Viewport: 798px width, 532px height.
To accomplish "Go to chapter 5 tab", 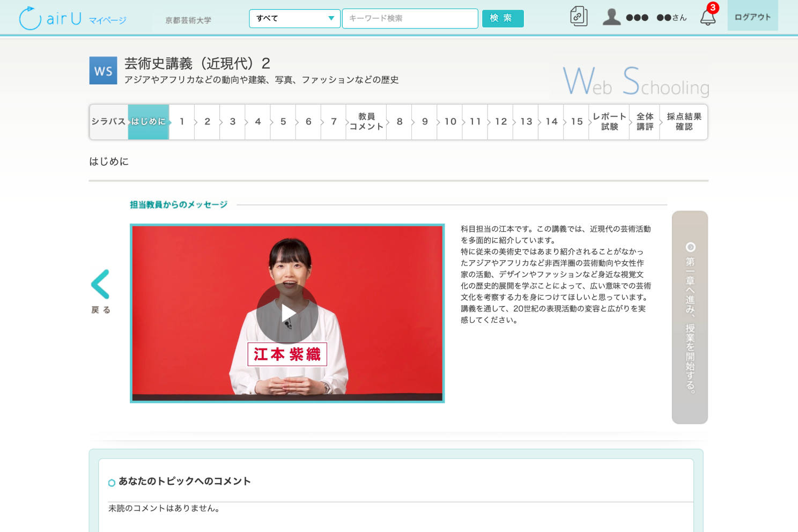I will [x=283, y=122].
